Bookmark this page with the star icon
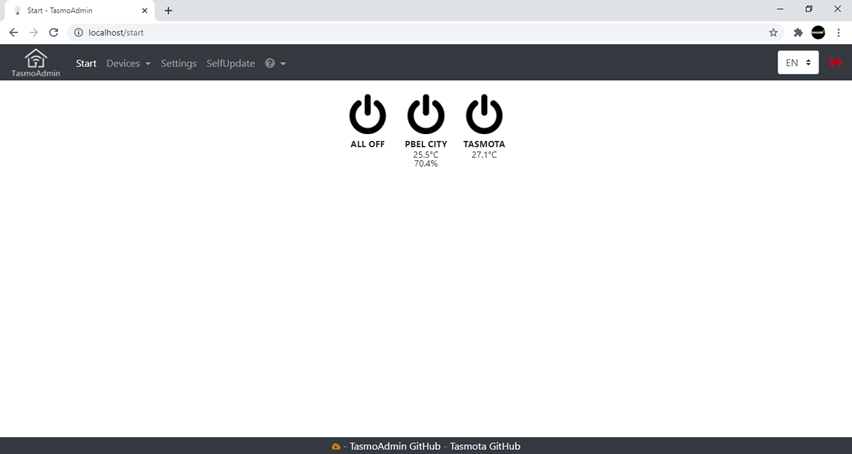The image size is (852, 454). coord(773,33)
